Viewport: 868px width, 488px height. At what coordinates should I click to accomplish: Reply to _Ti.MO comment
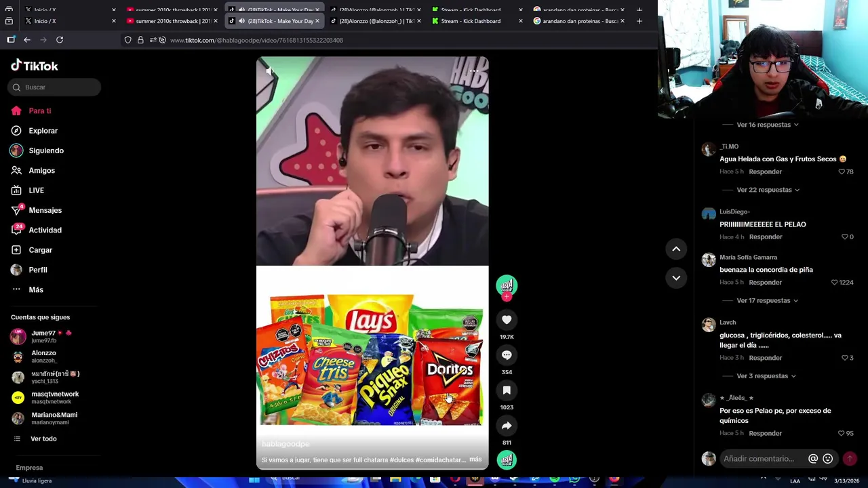coord(766,171)
